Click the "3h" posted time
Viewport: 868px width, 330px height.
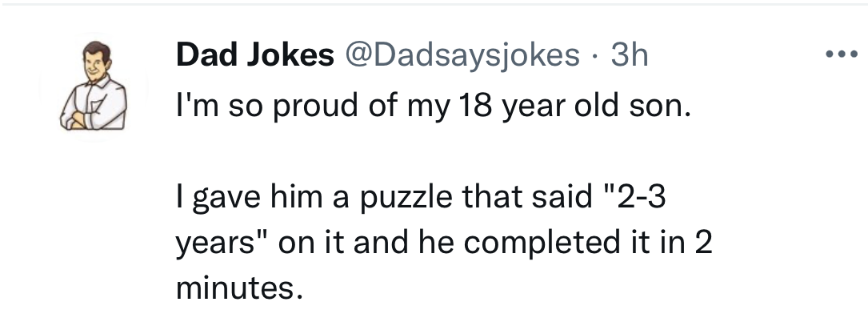[628, 55]
